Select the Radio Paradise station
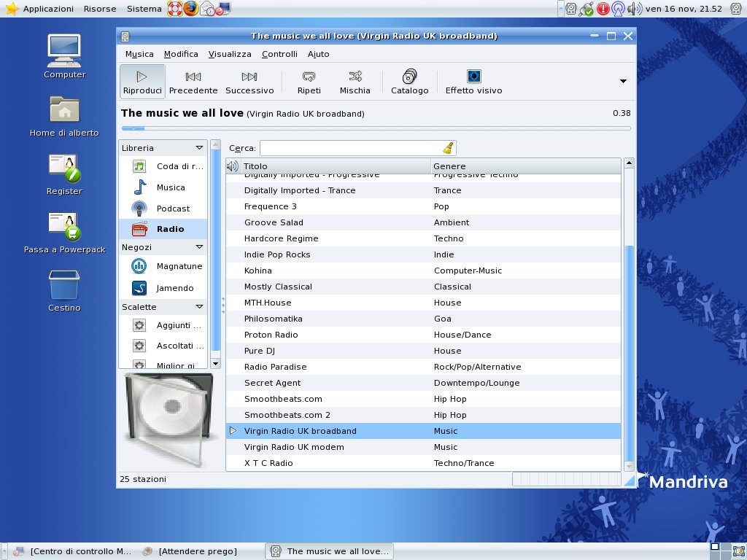The height and width of the screenshot is (560, 747). pyautogui.click(x=424, y=367)
